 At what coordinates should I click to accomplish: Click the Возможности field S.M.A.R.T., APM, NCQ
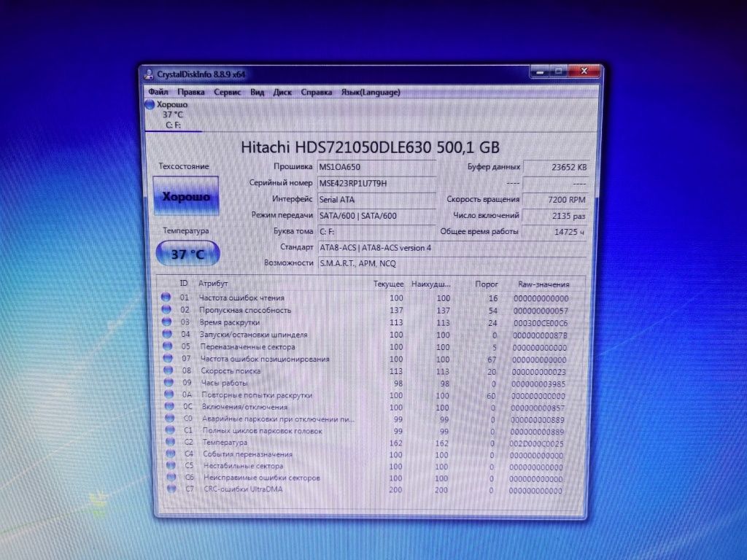pos(452,263)
